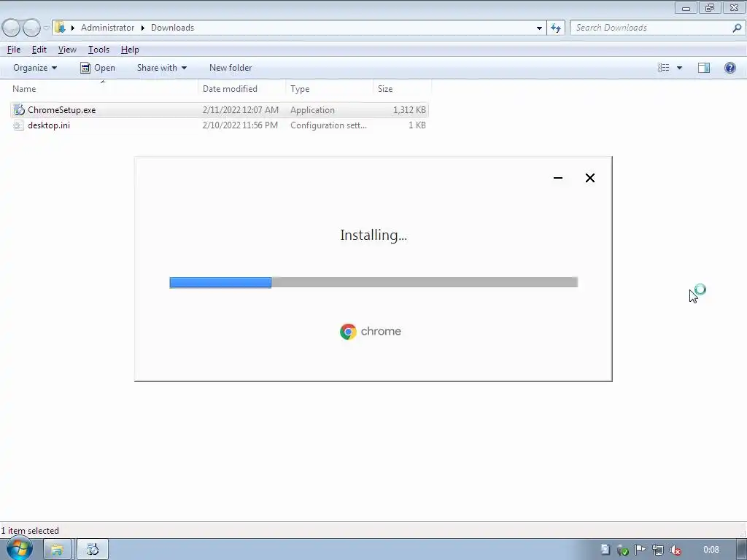Click the muted volume tray icon

click(x=676, y=550)
